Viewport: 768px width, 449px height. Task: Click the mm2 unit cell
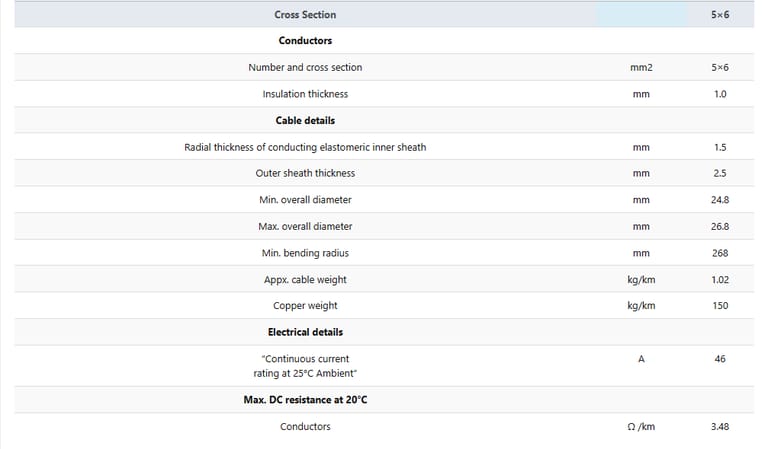[641, 68]
